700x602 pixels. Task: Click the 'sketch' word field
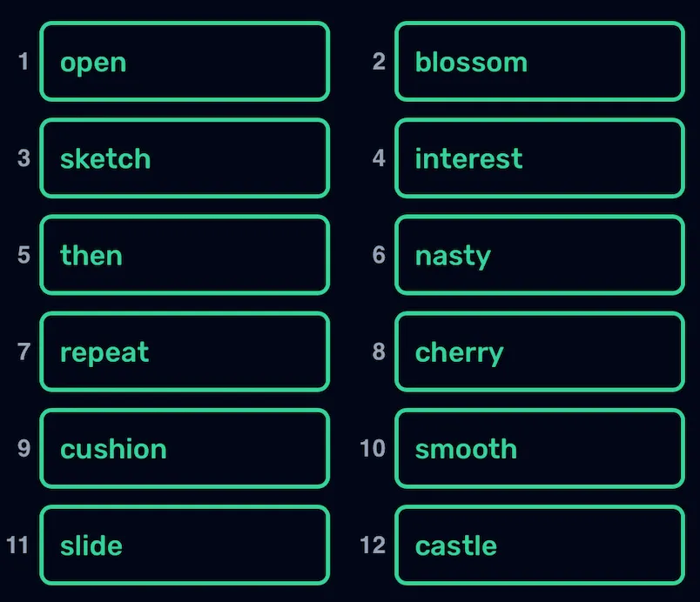(185, 158)
